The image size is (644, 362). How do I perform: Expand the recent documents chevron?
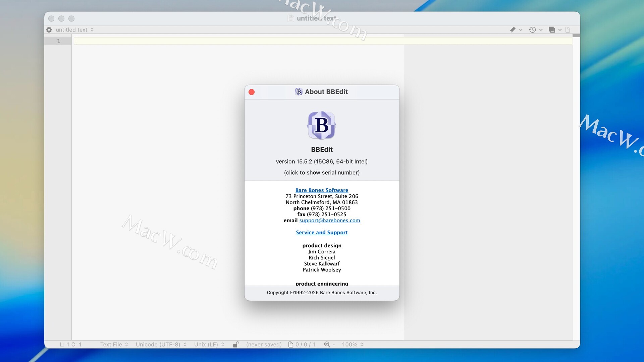pyautogui.click(x=541, y=30)
